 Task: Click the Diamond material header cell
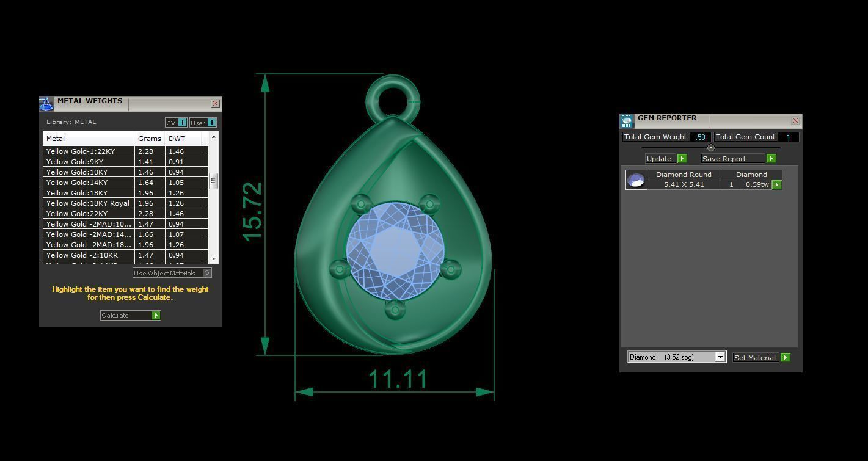(x=751, y=175)
